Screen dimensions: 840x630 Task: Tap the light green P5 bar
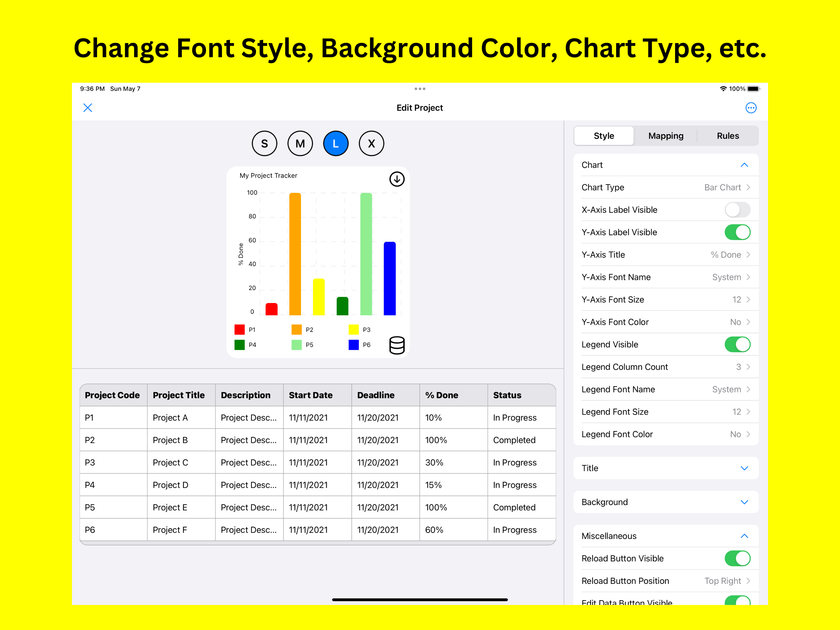click(x=366, y=254)
